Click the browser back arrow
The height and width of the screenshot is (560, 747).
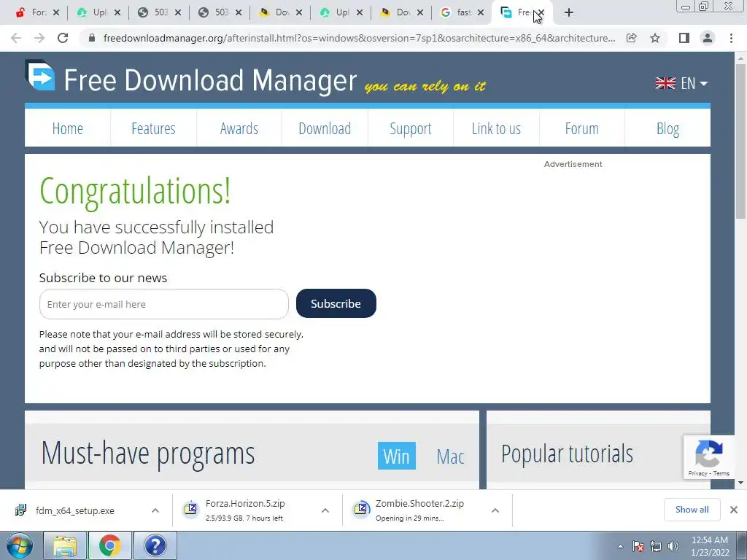16,38
